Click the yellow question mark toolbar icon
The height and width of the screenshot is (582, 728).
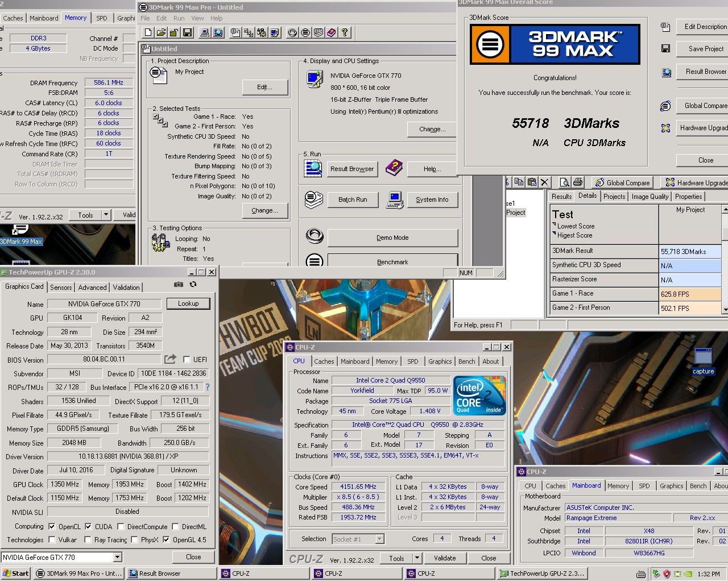coord(345,33)
